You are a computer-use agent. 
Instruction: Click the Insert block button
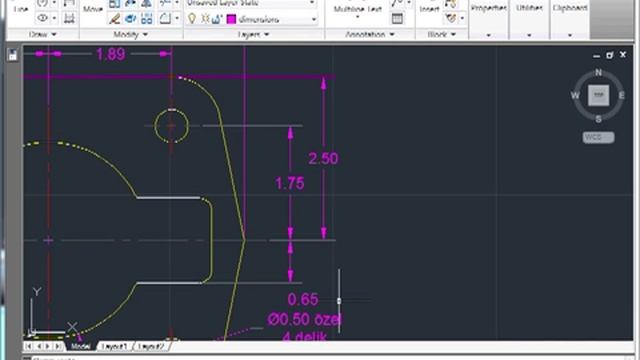point(429,9)
